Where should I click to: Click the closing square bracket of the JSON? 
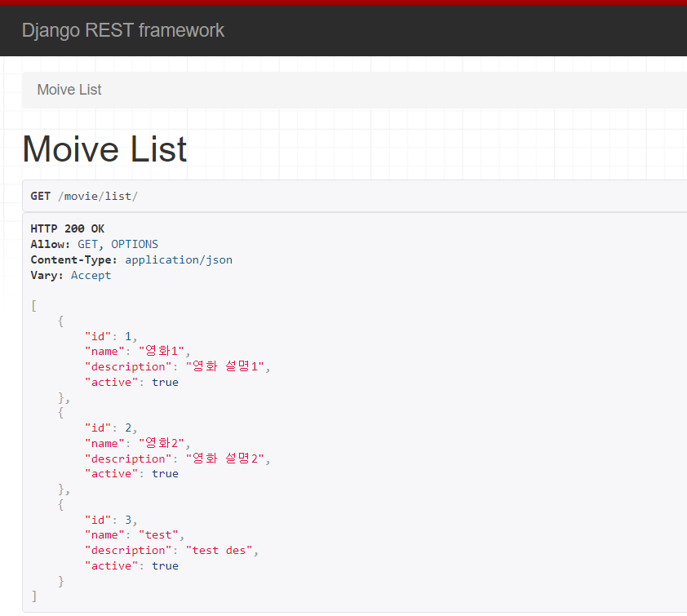point(33,596)
